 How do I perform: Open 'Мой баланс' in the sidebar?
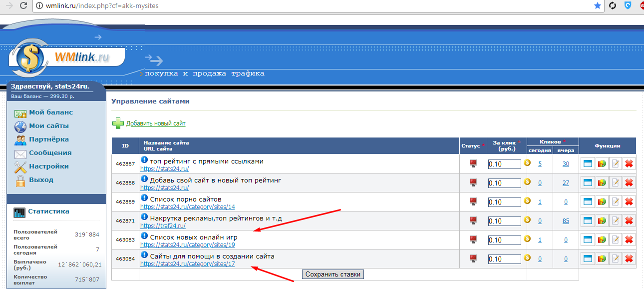point(50,112)
